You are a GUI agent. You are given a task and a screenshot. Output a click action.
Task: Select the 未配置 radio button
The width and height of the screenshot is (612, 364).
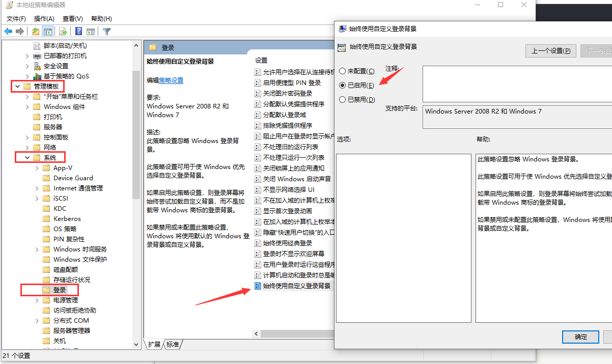point(343,71)
